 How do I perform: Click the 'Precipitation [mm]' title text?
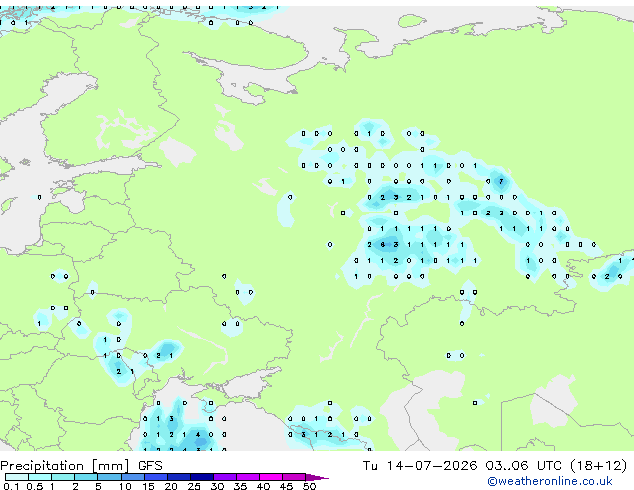[x=65, y=466]
